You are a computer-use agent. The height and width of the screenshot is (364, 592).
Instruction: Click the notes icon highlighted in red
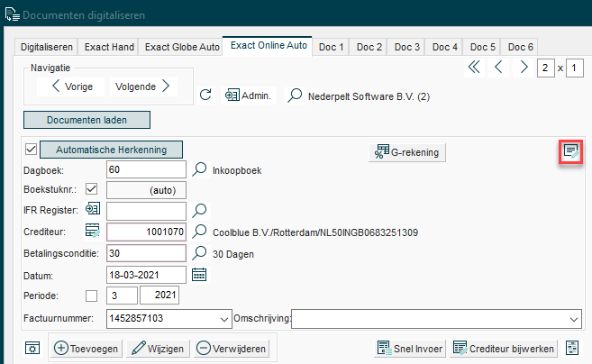569,152
